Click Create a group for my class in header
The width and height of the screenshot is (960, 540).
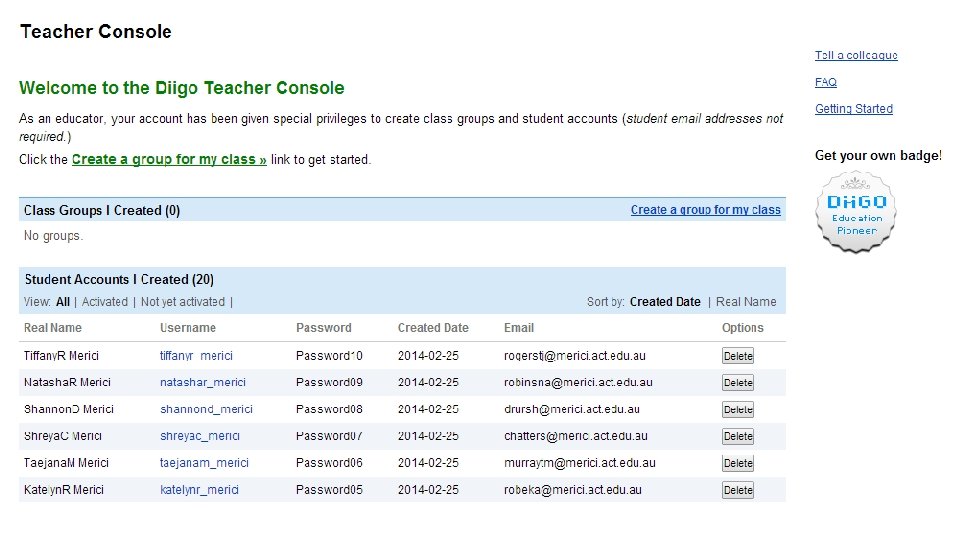(705, 210)
